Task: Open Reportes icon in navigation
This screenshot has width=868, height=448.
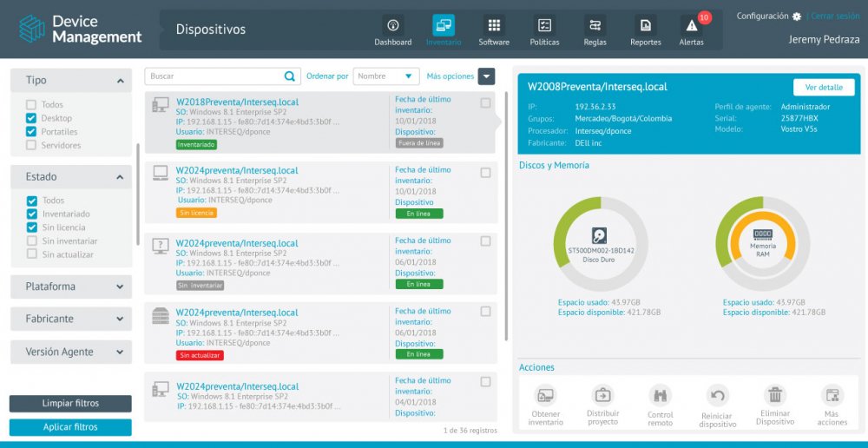Action: pos(645,26)
